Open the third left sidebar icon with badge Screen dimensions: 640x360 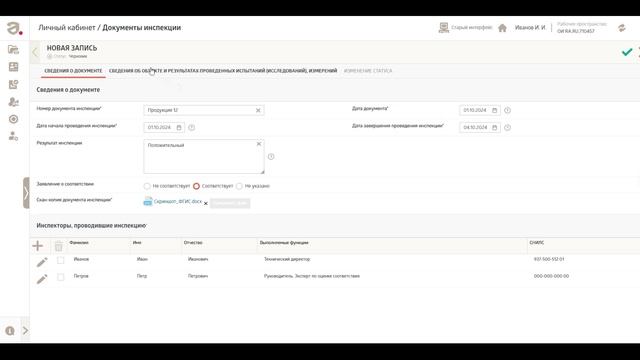tap(13, 84)
